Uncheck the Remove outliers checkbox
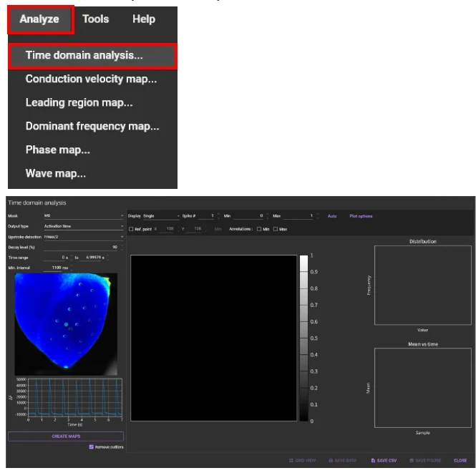 91,447
